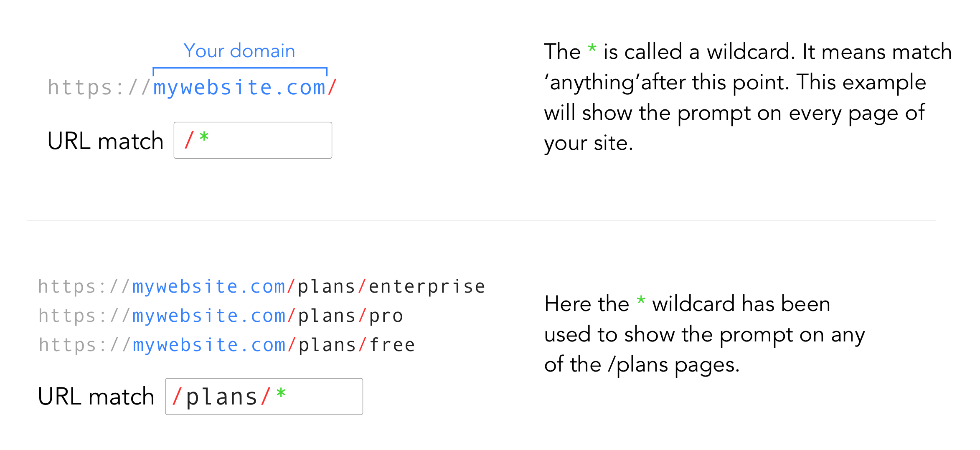Click the URL match field containing /plans/*
Viewport: 980px width, 450px height.
click(264, 397)
